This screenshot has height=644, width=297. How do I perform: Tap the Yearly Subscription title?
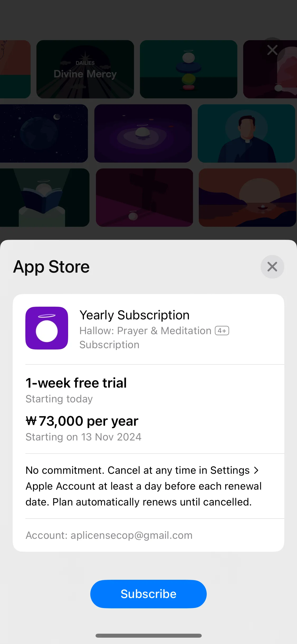135,315
